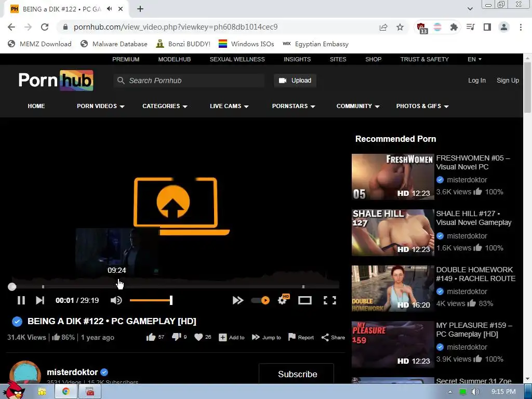
Task: Report this video
Action: 301,337
